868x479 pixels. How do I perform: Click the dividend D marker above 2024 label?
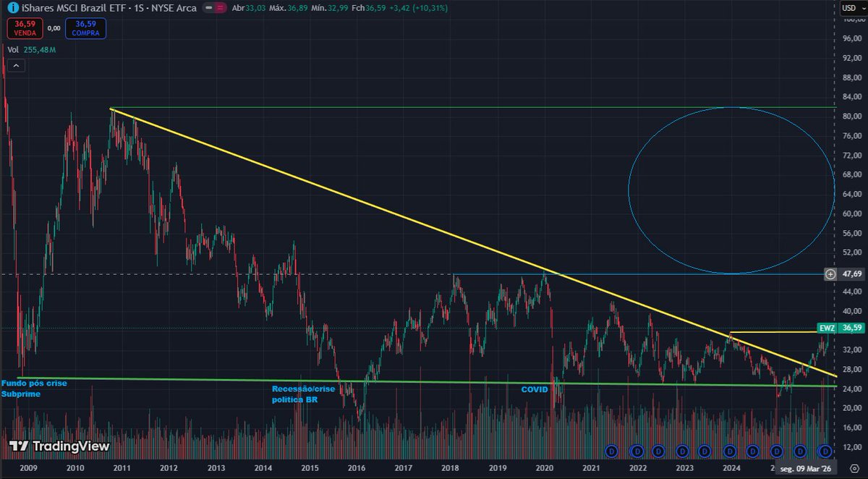click(731, 451)
